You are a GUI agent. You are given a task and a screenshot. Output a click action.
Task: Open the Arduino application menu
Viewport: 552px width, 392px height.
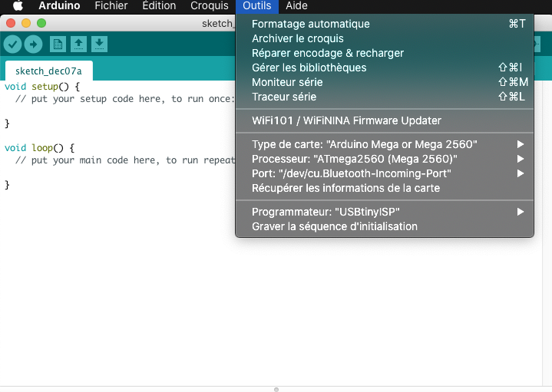(59, 5)
